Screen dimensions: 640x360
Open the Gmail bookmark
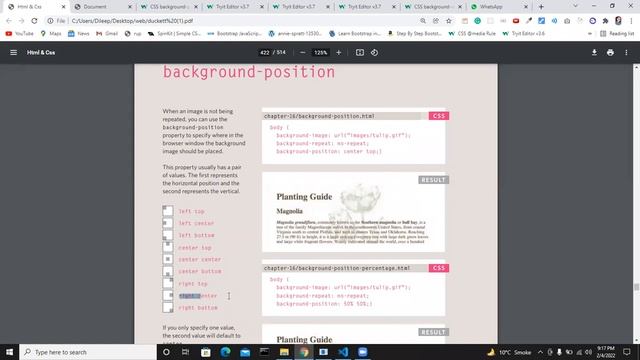tap(107, 33)
